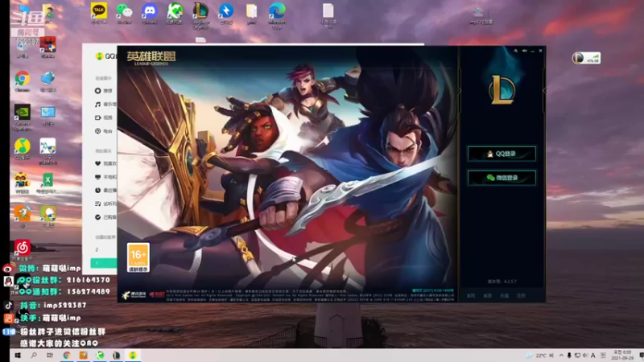Select 视频 video item in QQ Music sidebar
Image resolution: width=644 pixels, height=362 pixels.
click(x=104, y=117)
